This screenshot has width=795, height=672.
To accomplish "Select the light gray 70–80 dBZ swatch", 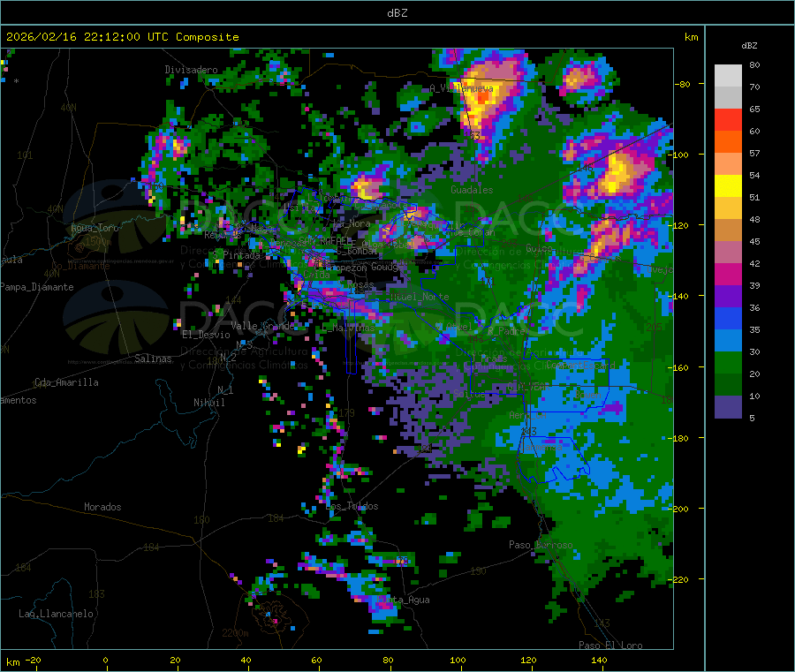I will pyautogui.click(x=728, y=76).
